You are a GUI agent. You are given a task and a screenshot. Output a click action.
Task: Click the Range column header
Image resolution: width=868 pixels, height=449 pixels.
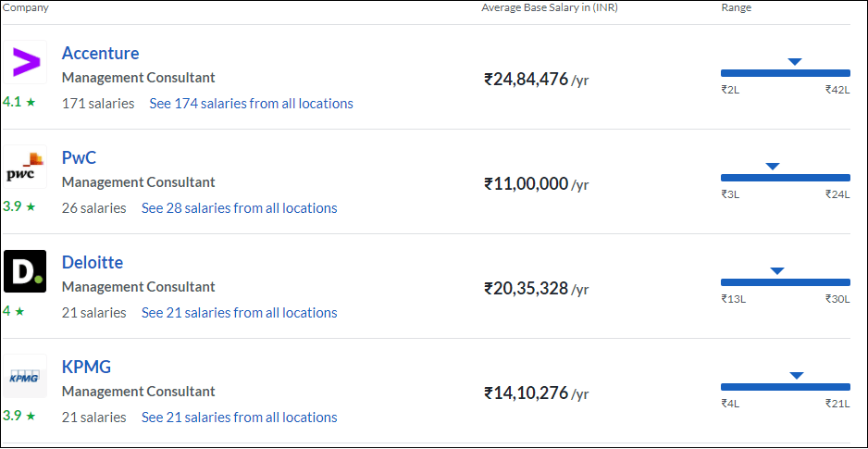click(737, 7)
